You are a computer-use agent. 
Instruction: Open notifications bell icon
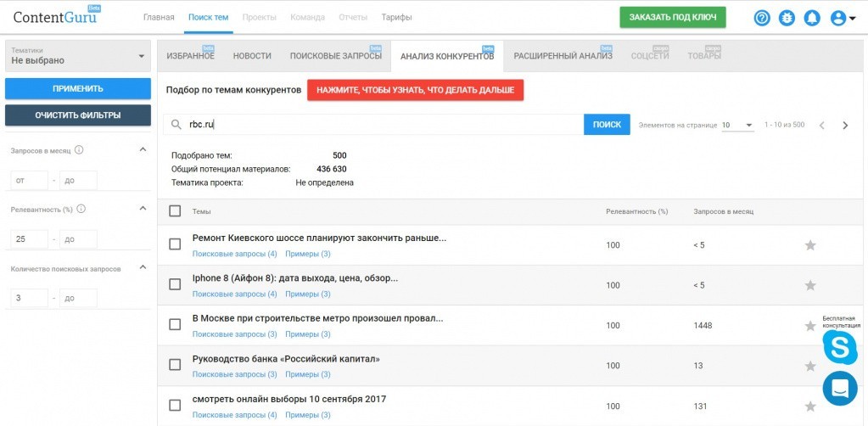pos(812,18)
